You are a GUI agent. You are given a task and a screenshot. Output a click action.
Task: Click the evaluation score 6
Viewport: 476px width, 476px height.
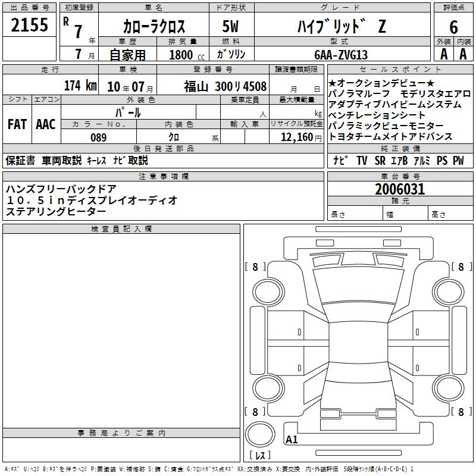pos(453,27)
